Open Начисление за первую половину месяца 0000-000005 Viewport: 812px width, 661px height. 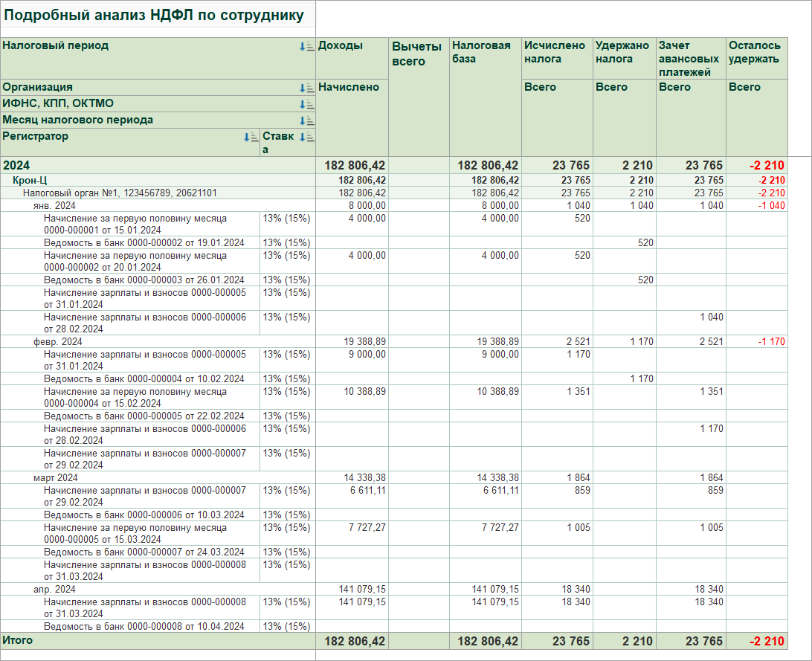pos(135,534)
